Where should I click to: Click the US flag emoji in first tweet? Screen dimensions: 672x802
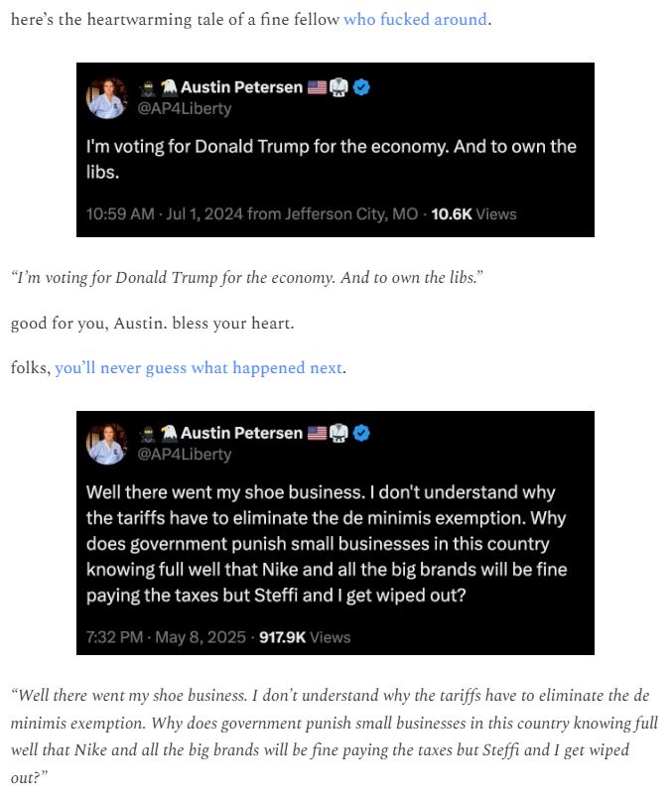[x=317, y=87]
